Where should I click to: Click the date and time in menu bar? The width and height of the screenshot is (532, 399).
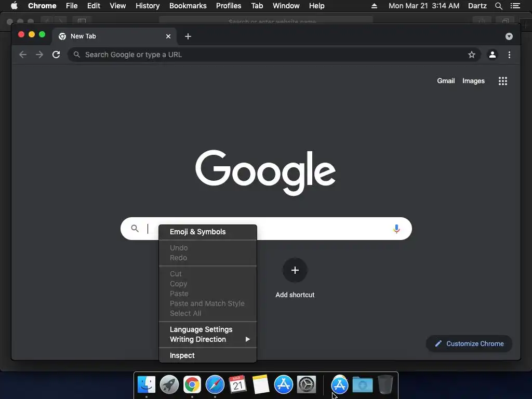click(x=424, y=6)
